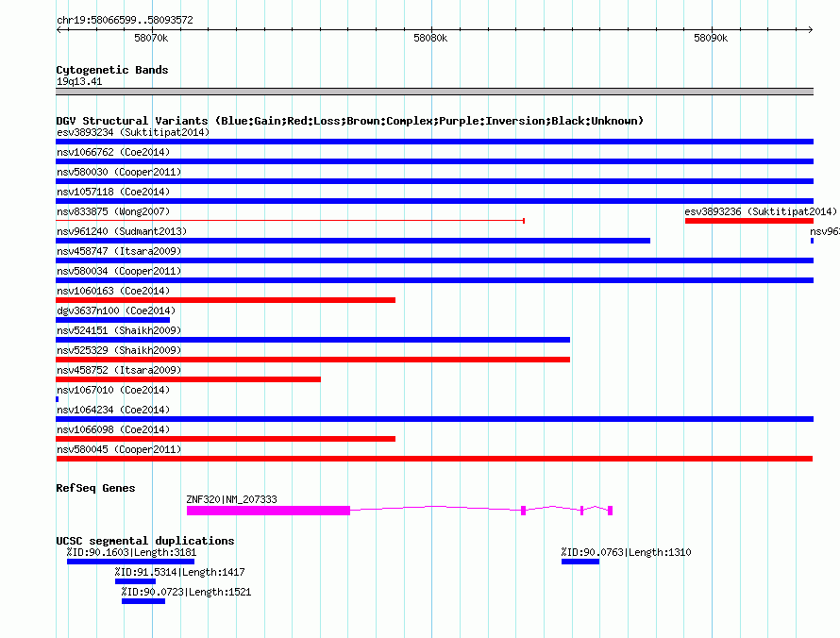Click the cut-off nsv96 label at right edge
The image size is (840, 638).
click(825, 231)
